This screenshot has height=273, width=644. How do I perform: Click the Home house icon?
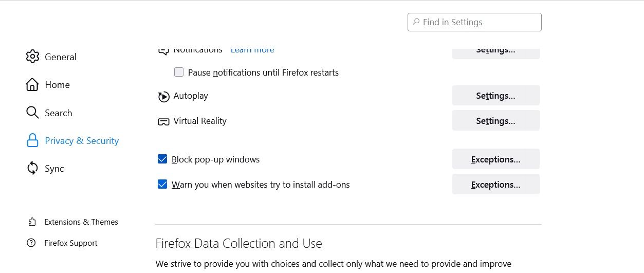(32, 85)
